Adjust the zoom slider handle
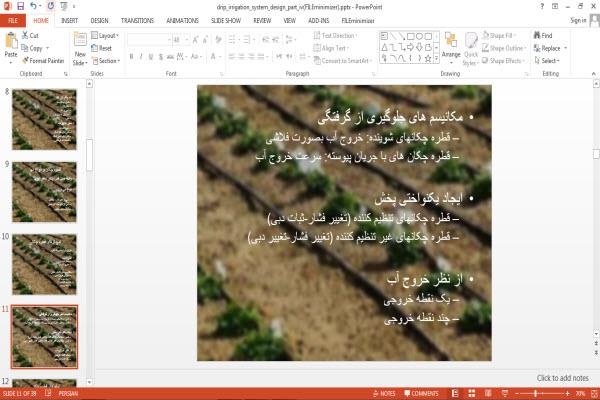 pos(535,393)
